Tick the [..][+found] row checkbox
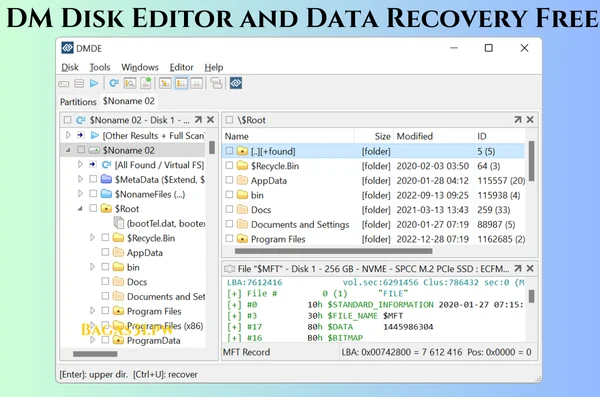Viewport: 600px width, 397px height. [x=229, y=151]
